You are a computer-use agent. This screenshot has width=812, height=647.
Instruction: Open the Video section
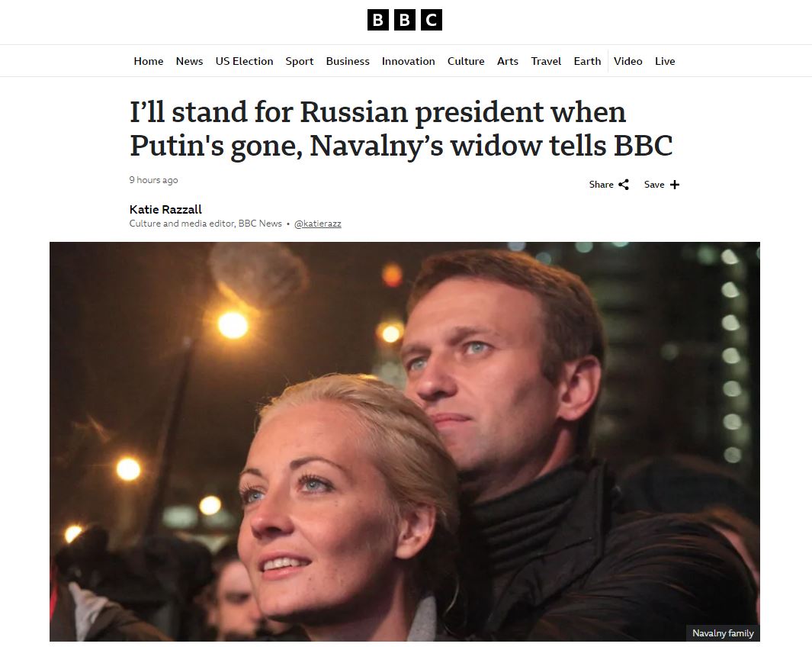coord(628,61)
